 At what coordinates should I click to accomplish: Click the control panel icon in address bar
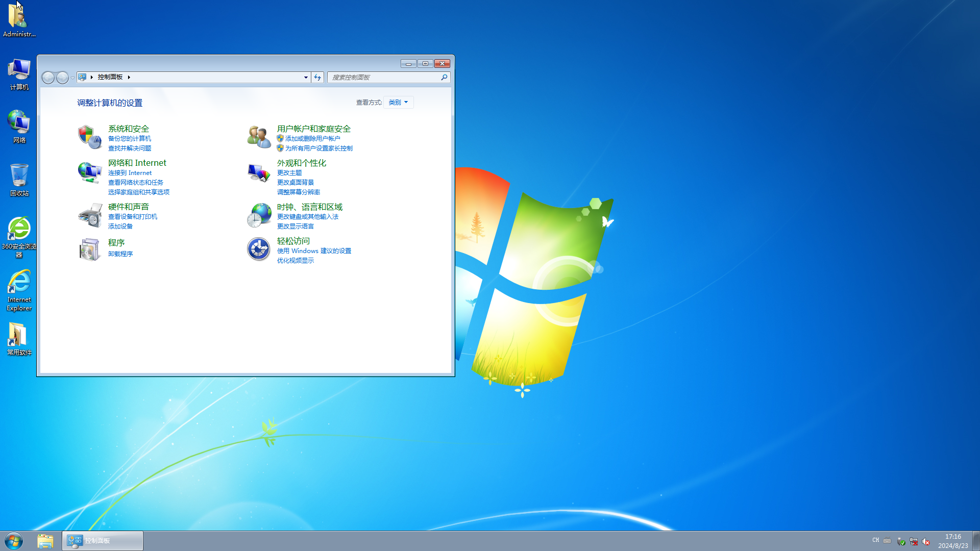82,78
